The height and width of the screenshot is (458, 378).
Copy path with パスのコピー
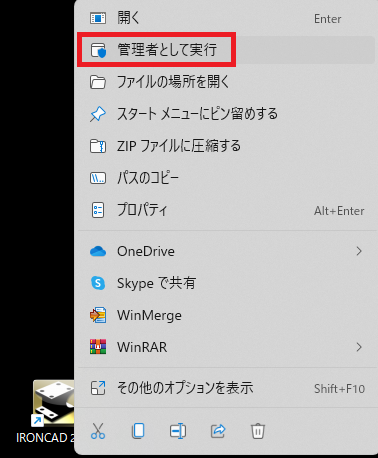pyautogui.click(x=227, y=178)
